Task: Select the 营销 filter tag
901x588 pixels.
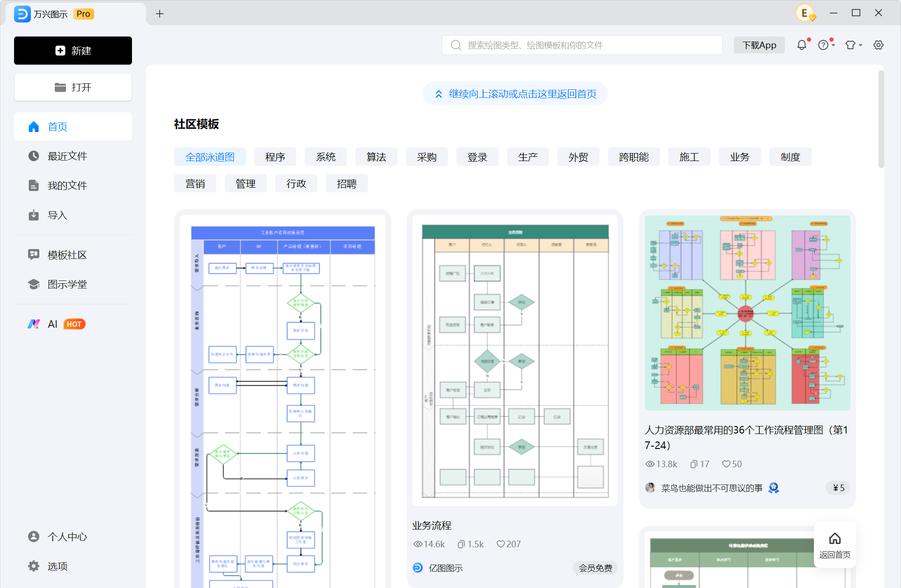Action: [195, 184]
